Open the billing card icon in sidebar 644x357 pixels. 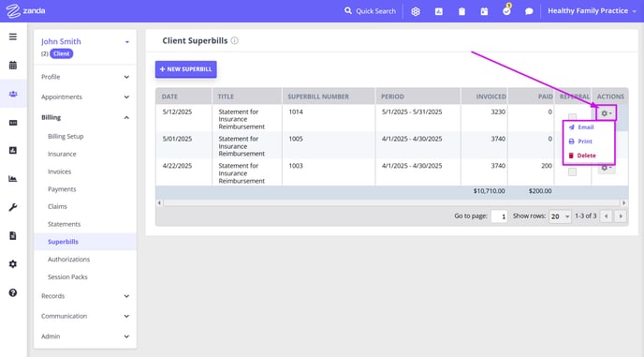pos(13,123)
